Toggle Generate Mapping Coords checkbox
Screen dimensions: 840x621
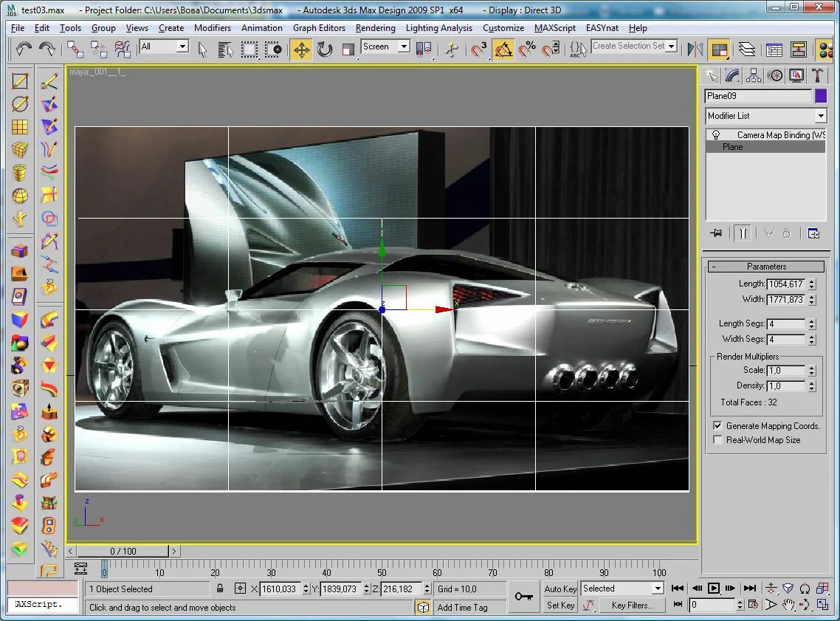click(717, 425)
